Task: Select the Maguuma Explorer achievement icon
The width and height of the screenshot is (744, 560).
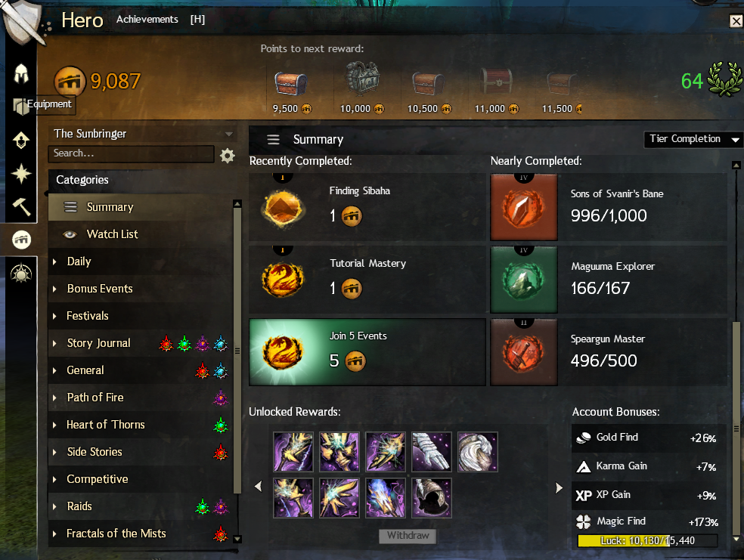Action: (524, 280)
